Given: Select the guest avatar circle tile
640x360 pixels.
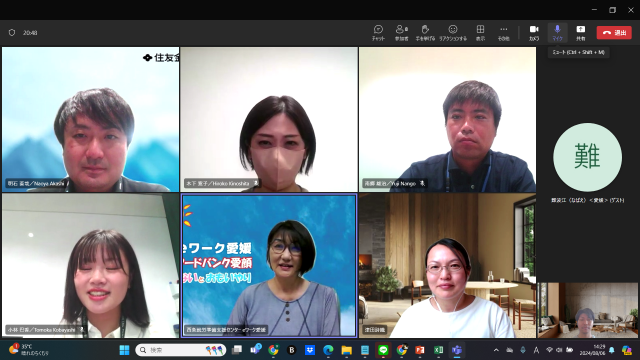Looking at the screenshot, I should 587,157.
